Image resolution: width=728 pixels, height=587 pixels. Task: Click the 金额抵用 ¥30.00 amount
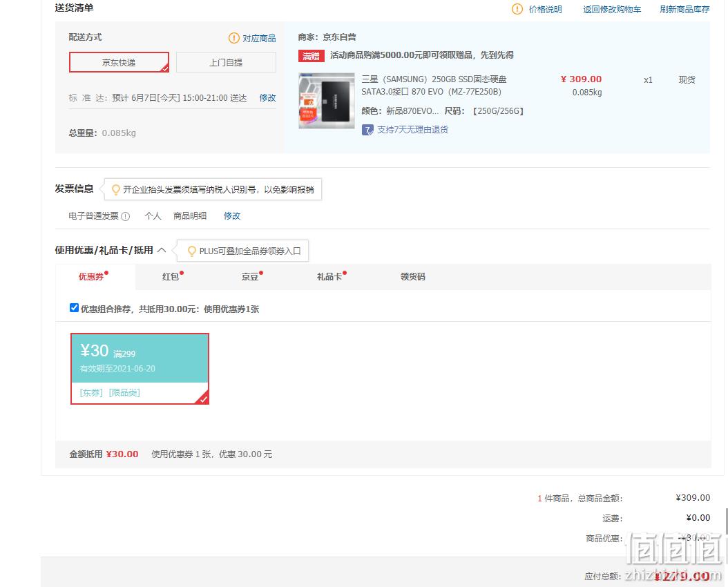[x=122, y=454]
